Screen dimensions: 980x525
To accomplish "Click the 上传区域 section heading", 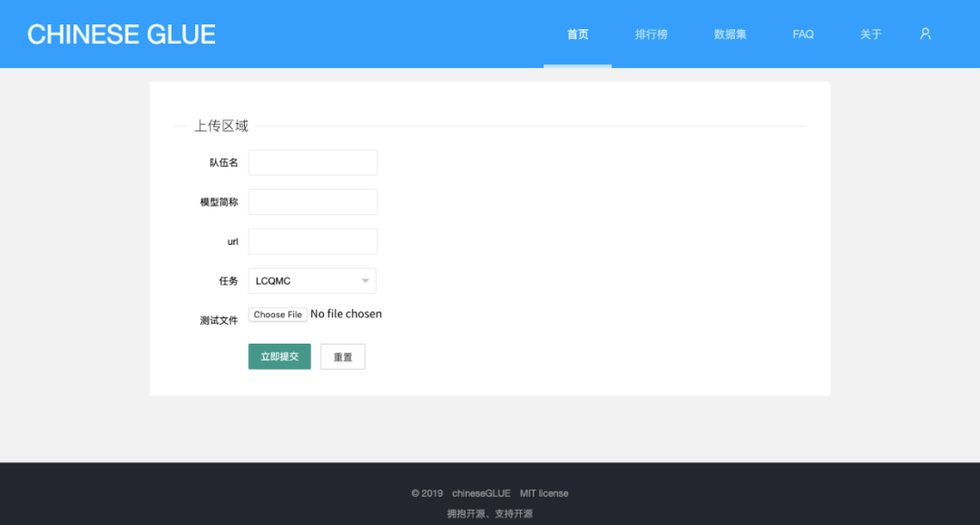I will (x=221, y=126).
